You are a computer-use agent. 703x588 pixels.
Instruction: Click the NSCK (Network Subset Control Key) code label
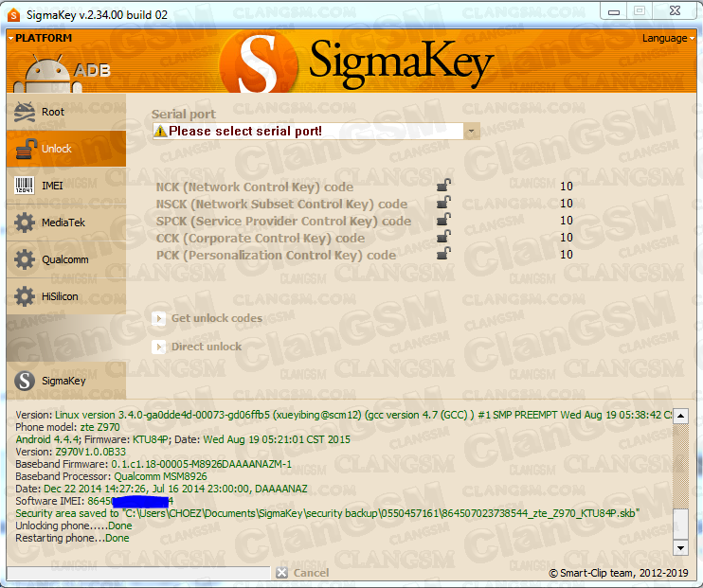tap(281, 204)
